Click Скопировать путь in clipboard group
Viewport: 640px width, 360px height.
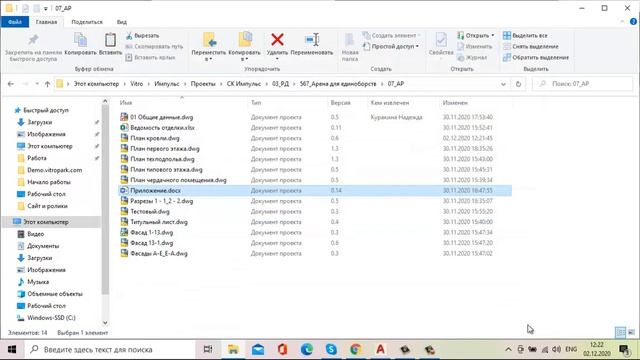click(x=154, y=47)
